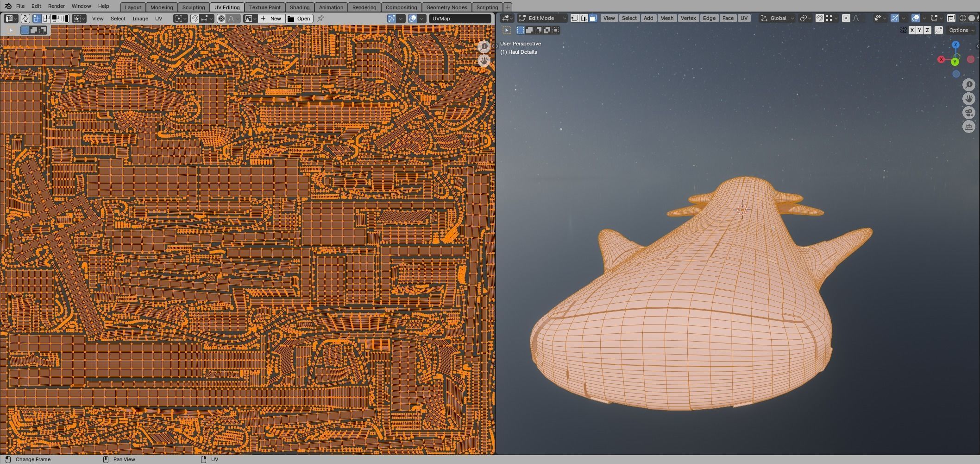Open the UV editor Image menu
The height and width of the screenshot is (464, 980).
click(x=140, y=19)
